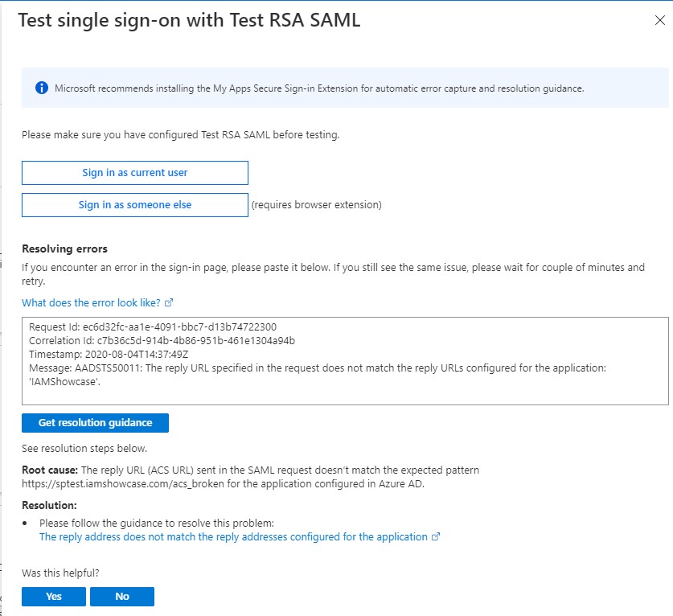This screenshot has width=673, height=616.
Task: Choose Sign in as someone else
Action: point(135,205)
